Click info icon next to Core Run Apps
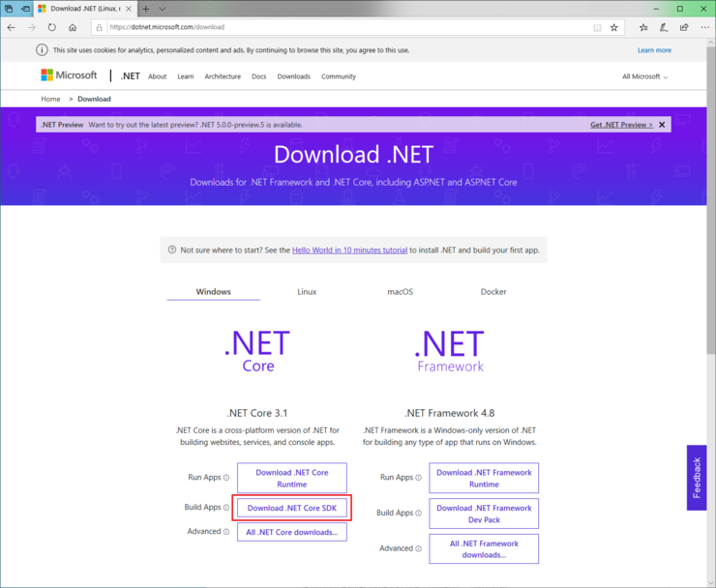This screenshot has height=588, width=716. pos(226,478)
